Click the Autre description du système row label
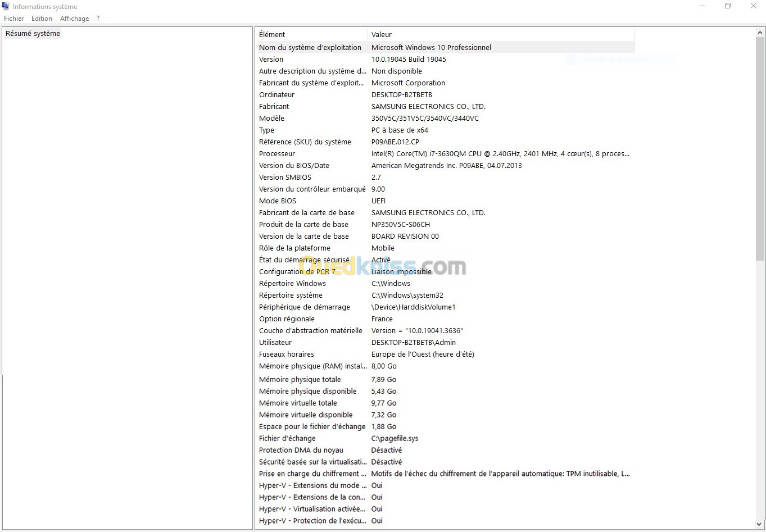The width and height of the screenshot is (766, 532). (312, 71)
